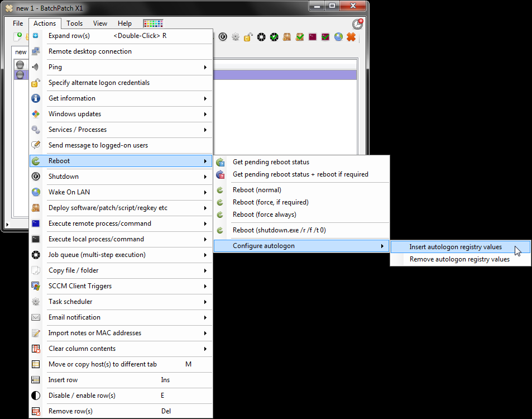Click the blue globe toolbar icon
This screenshot has width=532, height=419.
pyautogui.click(x=338, y=37)
